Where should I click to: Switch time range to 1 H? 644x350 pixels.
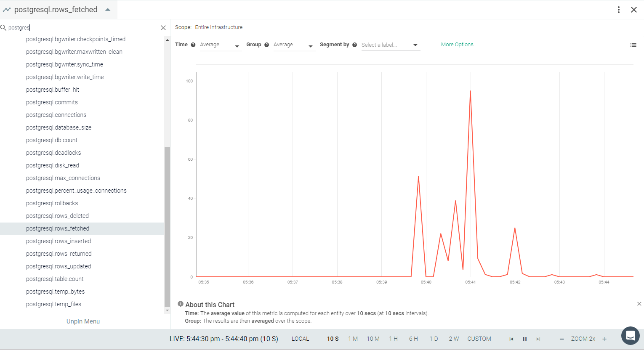[x=393, y=339]
